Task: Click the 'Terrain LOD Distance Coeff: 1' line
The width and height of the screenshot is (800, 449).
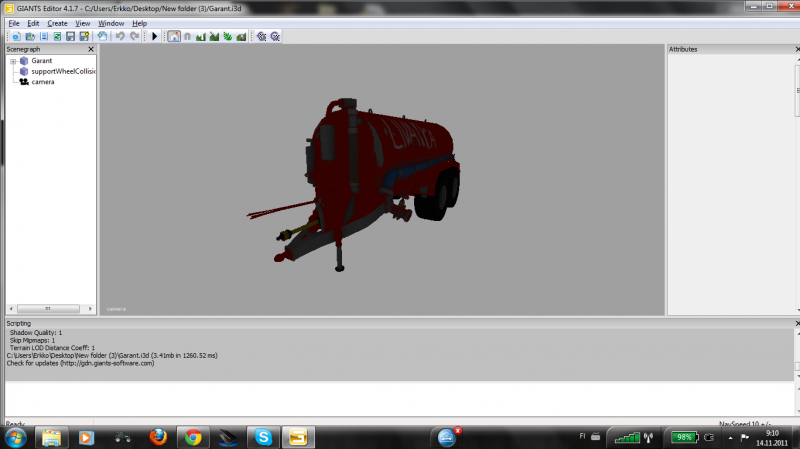Action: (52, 348)
